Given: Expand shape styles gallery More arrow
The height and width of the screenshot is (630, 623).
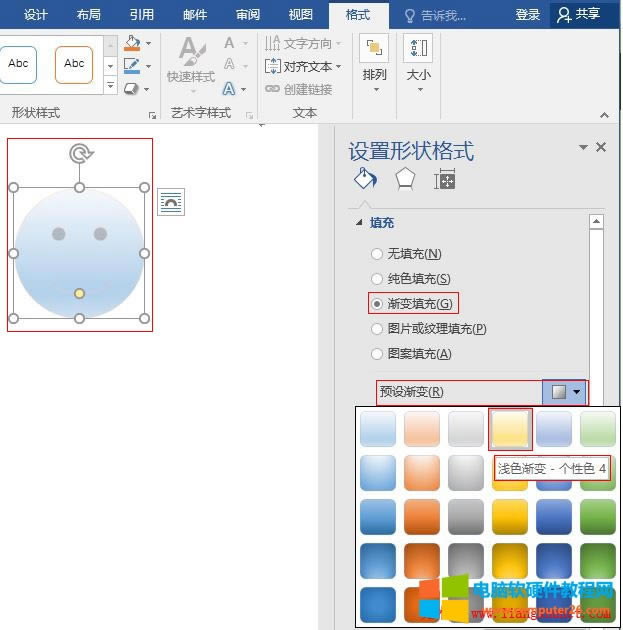Looking at the screenshot, I should [110, 85].
